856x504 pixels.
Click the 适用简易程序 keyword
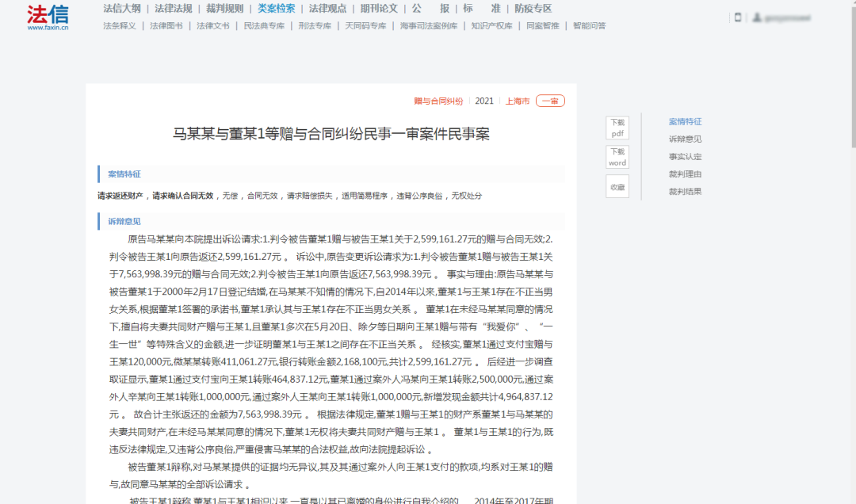[x=365, y=196]
